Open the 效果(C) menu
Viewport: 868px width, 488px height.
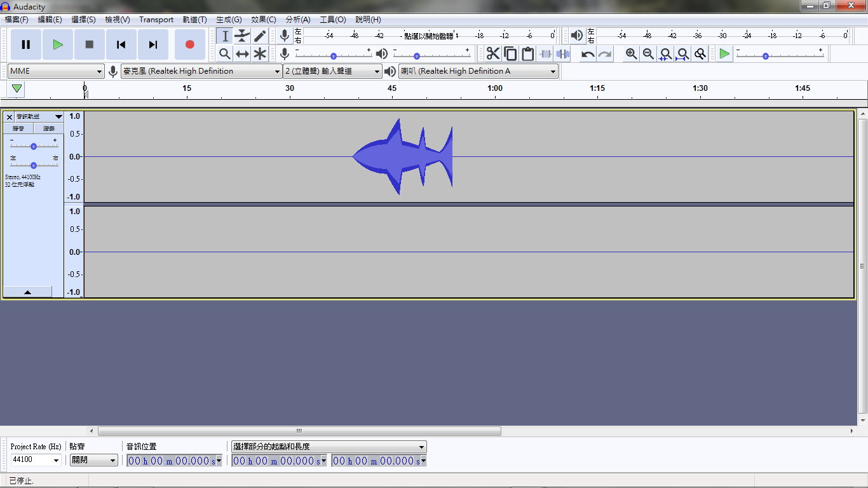pos(264,20)
